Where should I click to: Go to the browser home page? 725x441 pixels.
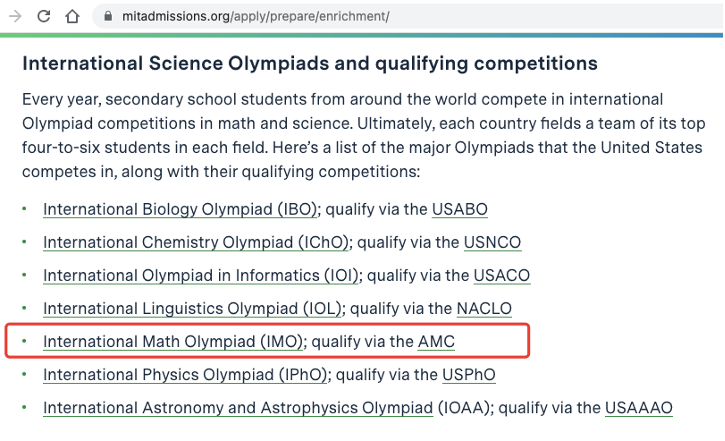pos(72,17)
